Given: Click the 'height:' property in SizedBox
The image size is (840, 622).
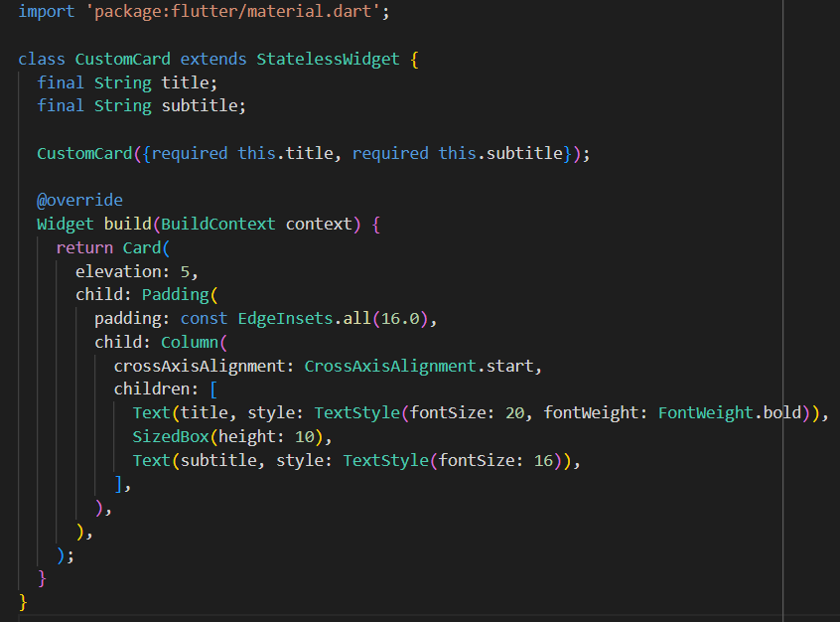Looking at the screenshot, I should (251, 436).
